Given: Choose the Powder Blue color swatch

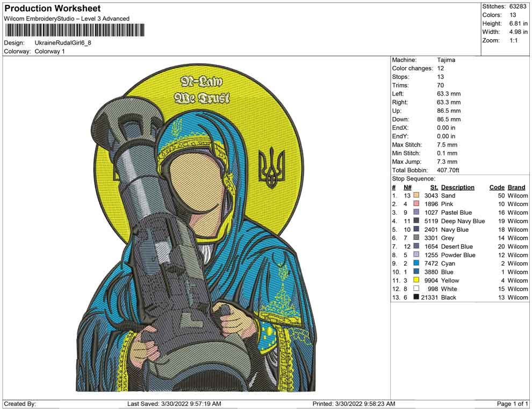Looking at the screenshot, I should (x=416, y=254).
